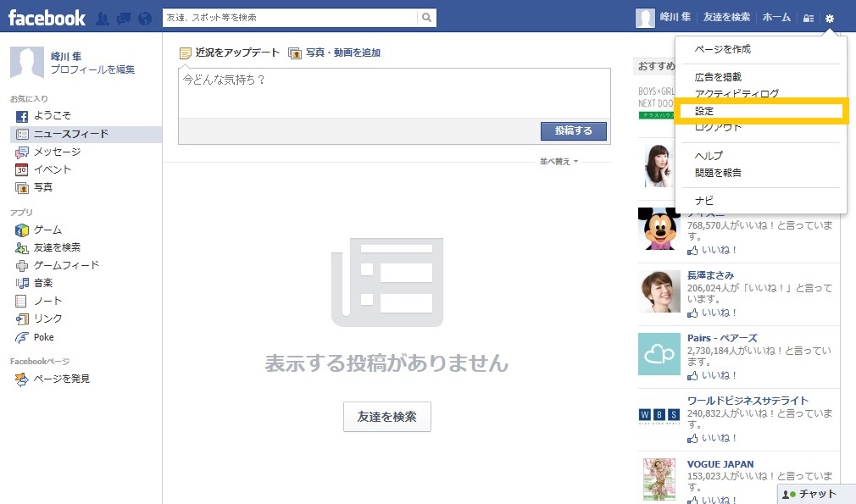Click the 長澤まさみ page thumbnail

pyautogui.click(x=659, y=292)
